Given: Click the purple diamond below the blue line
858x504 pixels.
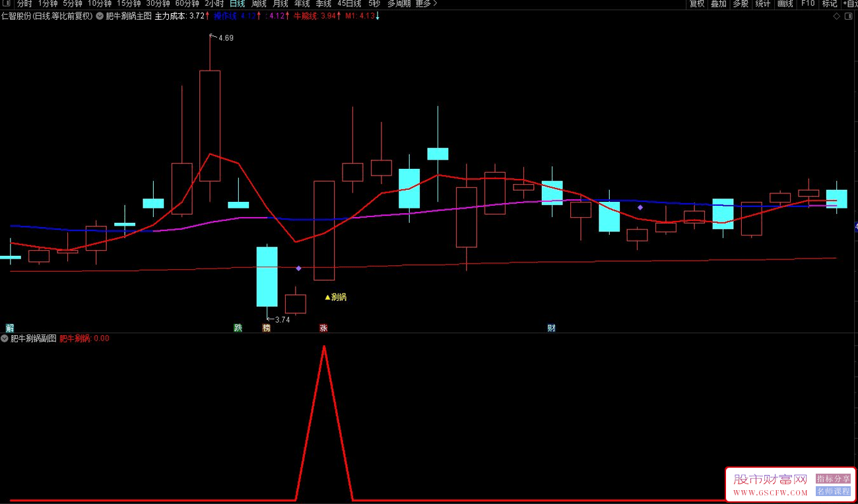Looking at the screenshot, I should [640, 207].
